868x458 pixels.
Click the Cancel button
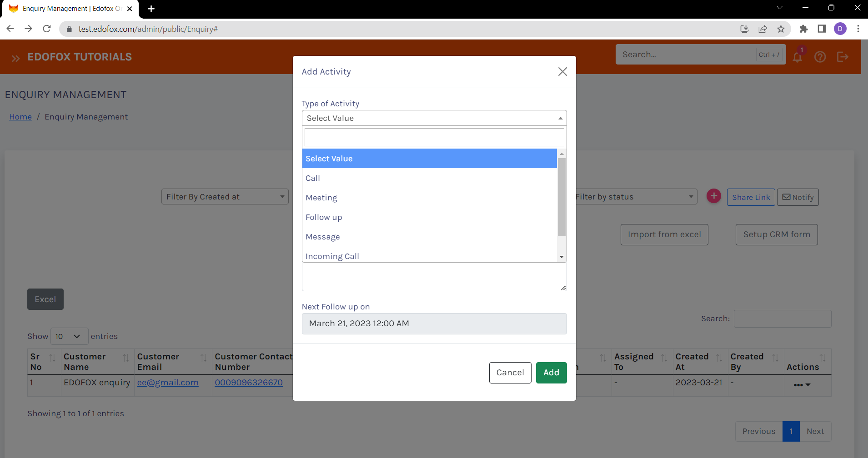pos(510,373)
